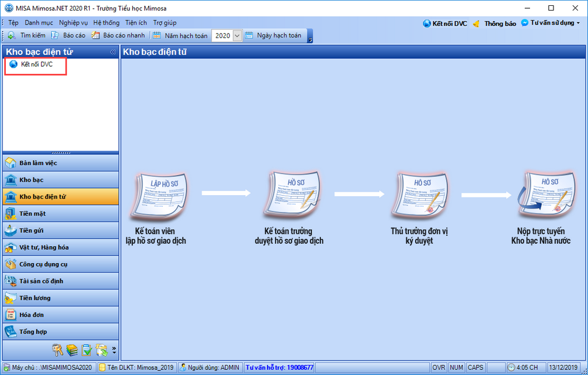Go to the Tiền gửi module
Screen dimensions: 588x375
[x=61, y=231]
